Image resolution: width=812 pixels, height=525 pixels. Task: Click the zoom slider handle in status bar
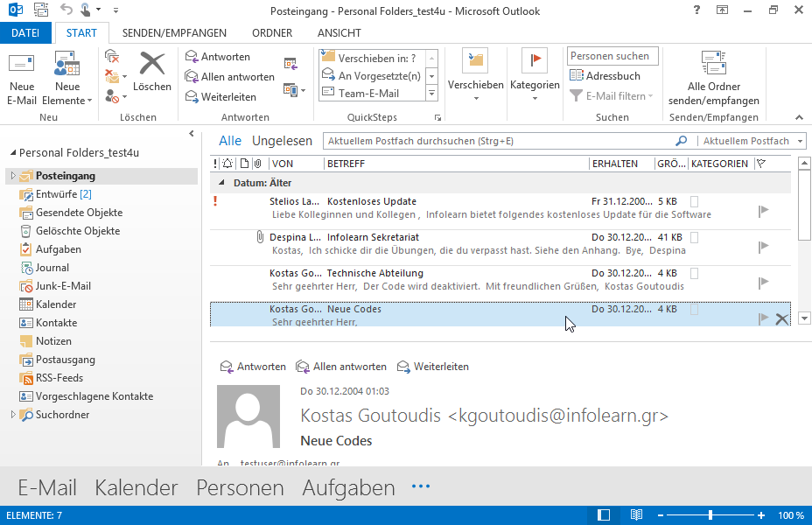[x=710, y=515]
